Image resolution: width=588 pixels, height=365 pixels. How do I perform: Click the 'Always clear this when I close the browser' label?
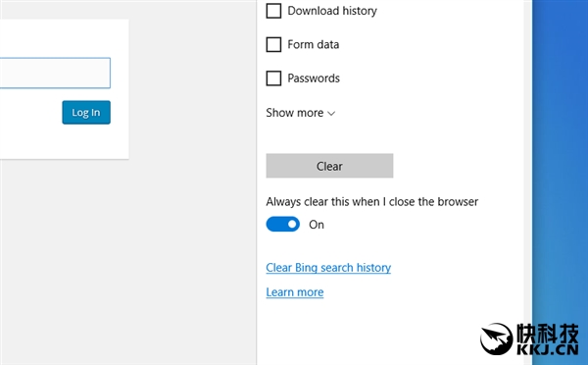[372, 202]
